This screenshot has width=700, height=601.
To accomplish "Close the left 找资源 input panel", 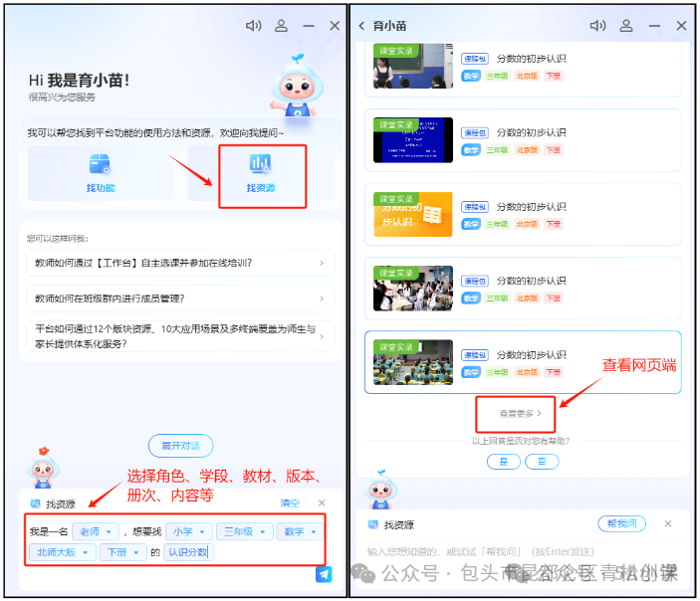I will [x=322, y=503].
